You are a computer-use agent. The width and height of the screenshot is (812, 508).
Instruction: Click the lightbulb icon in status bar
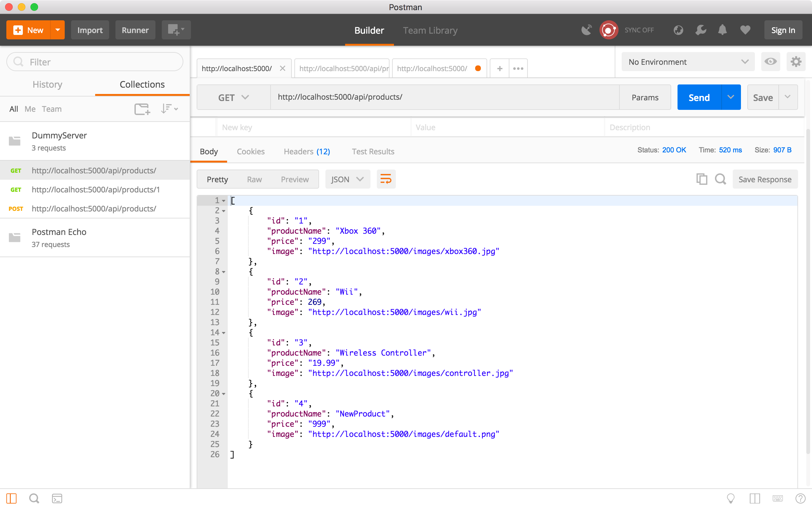tap(730, 498)
